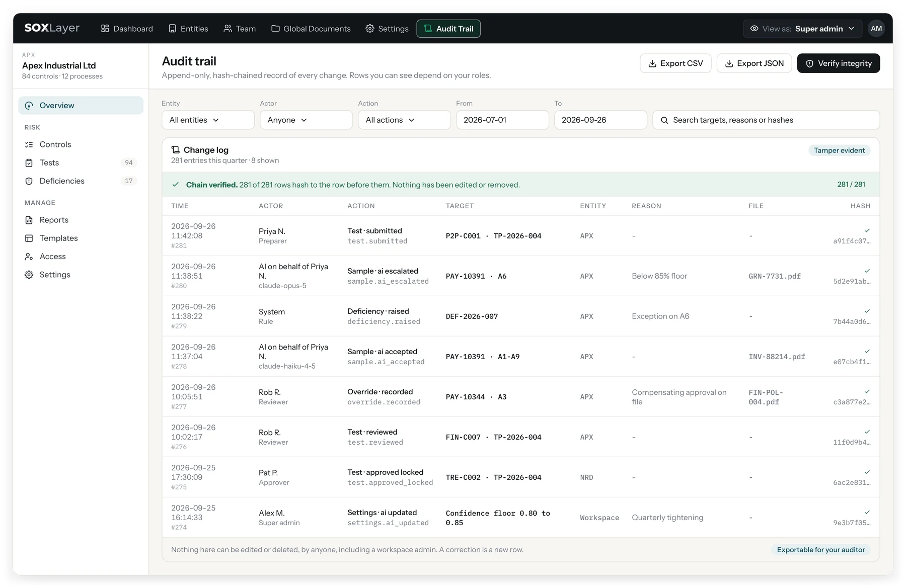Click the Dashboard grid icon
Viewport: 906px width, 588px height.
(105, 29)
